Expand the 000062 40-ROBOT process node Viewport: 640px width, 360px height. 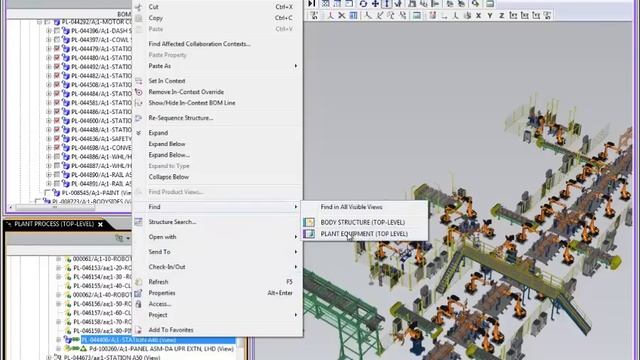point(58,295)
